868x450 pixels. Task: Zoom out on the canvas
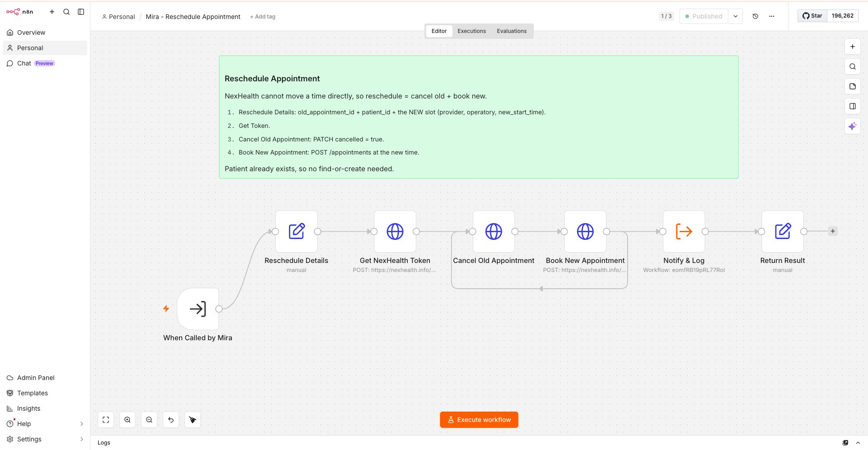tap(149, 420)
